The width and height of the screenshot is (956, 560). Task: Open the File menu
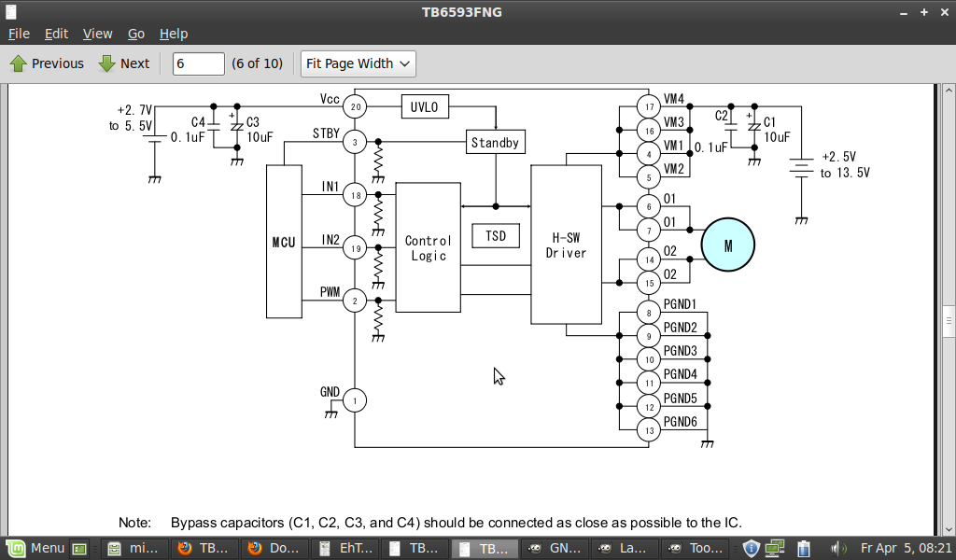coord(19,34)
